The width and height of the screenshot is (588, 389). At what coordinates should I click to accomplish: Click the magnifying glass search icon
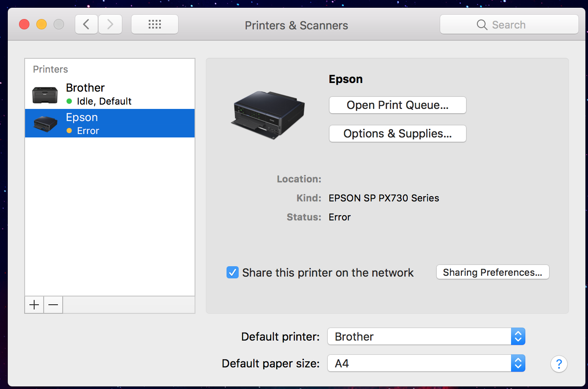point(482,25)
